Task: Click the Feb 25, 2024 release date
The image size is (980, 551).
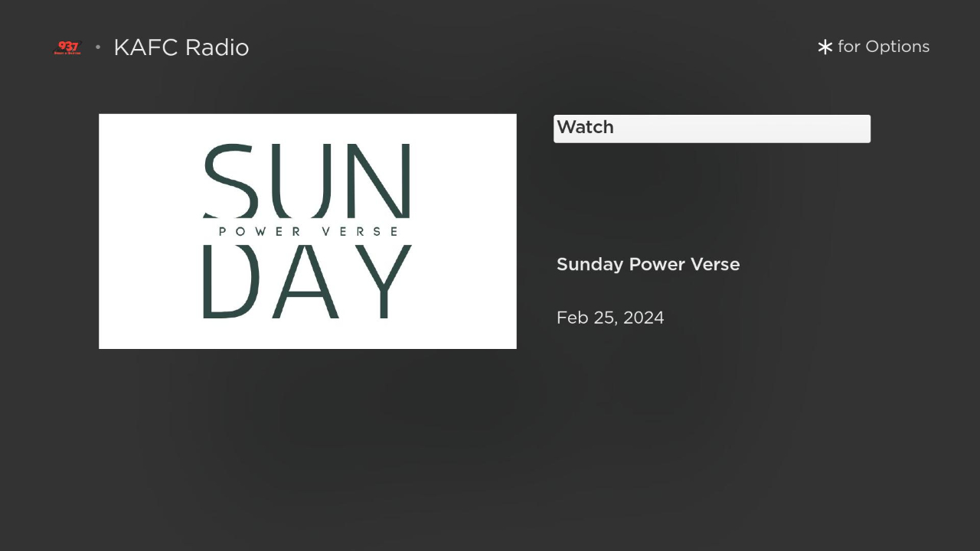Action: (610, 318)
